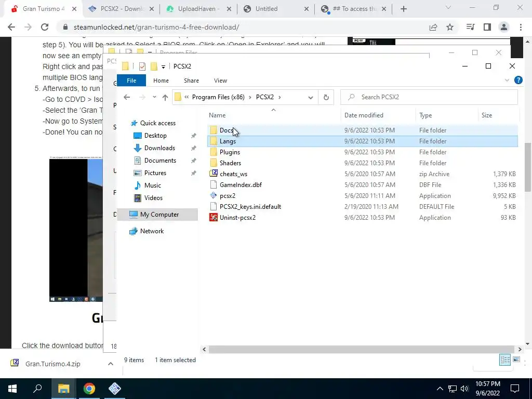Select the Uninst-pcsx2 application icon
Screen dimensions: 532x399
coord(214,218)
